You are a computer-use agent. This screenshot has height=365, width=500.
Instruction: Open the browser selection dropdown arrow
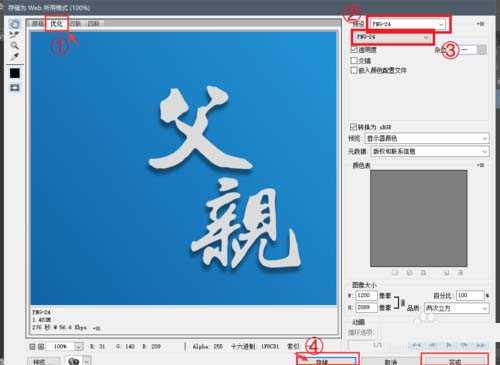click(x=87, y=361)
